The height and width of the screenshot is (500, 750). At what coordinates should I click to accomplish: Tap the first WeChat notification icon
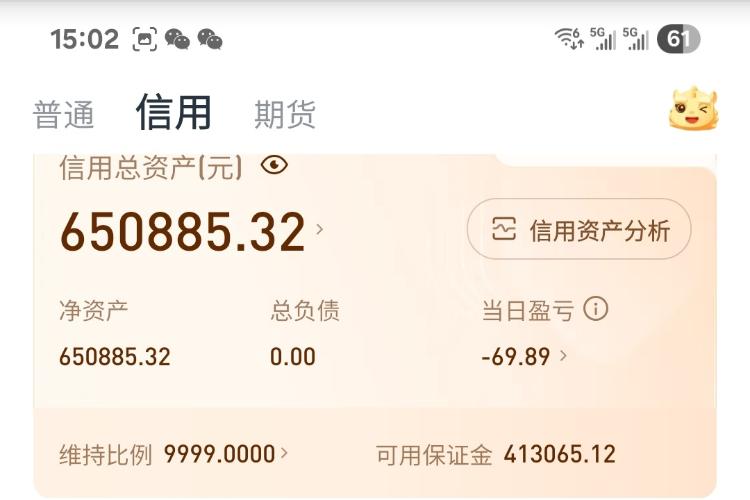[x=177, y=39]
